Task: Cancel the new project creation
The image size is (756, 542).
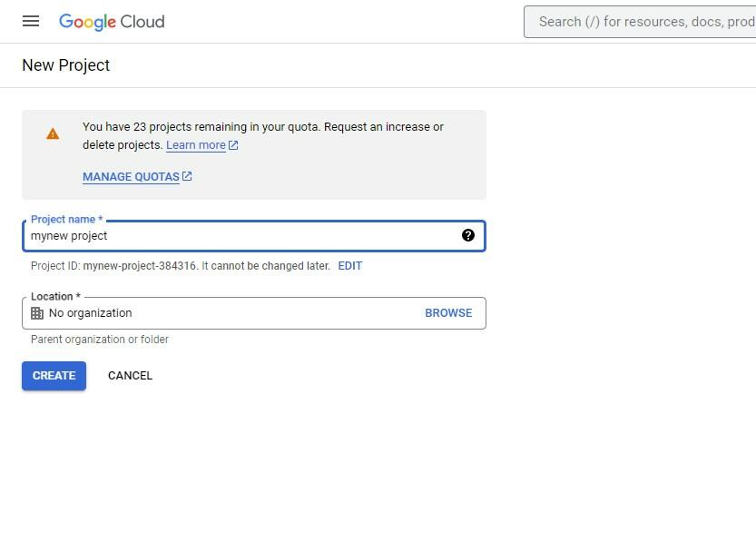Action: (x=130, y=375)
